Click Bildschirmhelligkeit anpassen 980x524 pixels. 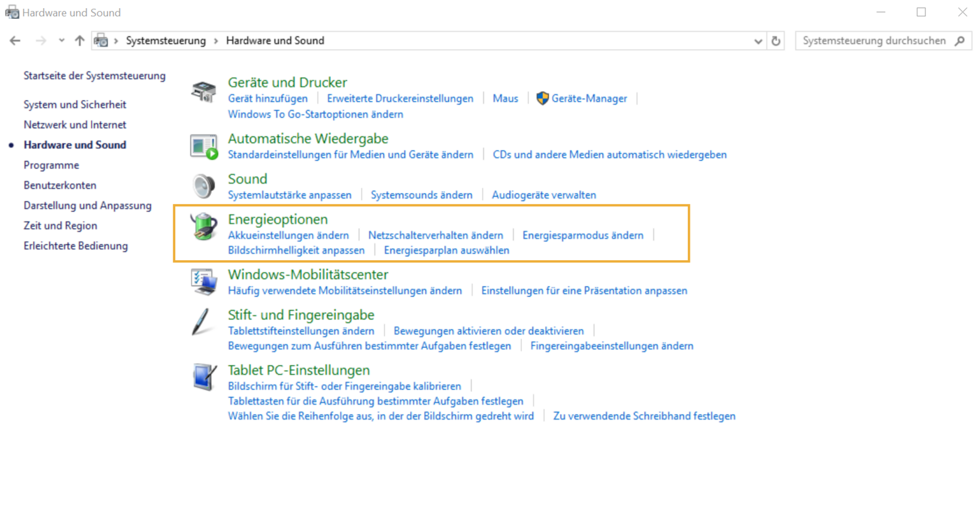pos(296,249)
